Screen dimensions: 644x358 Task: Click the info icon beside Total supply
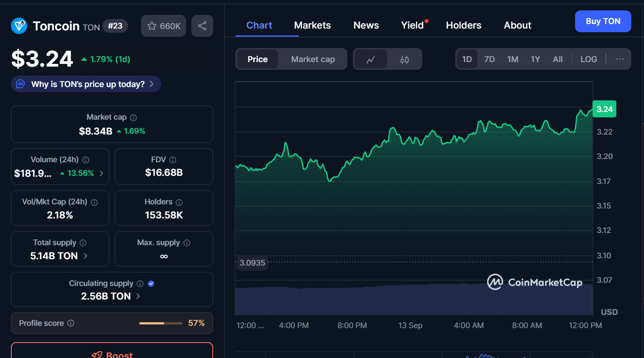coord(83,243)
